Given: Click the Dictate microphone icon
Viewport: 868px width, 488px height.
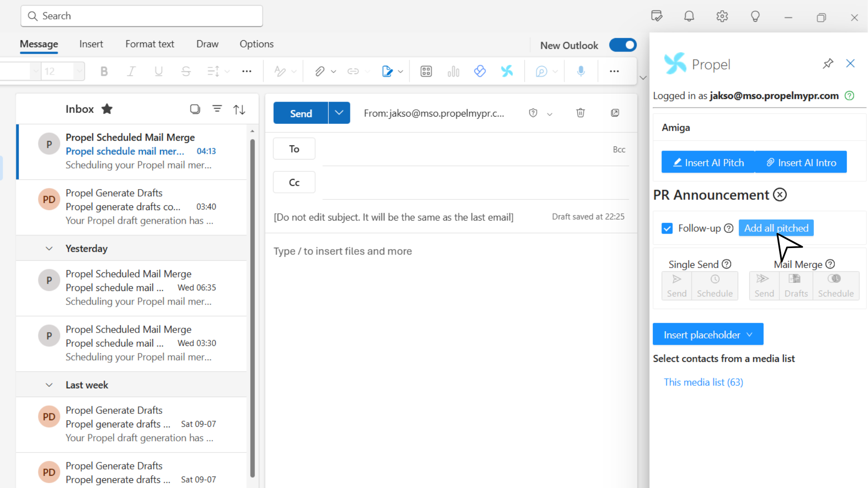Looking at the screenshot, I should tap(581, 71).
